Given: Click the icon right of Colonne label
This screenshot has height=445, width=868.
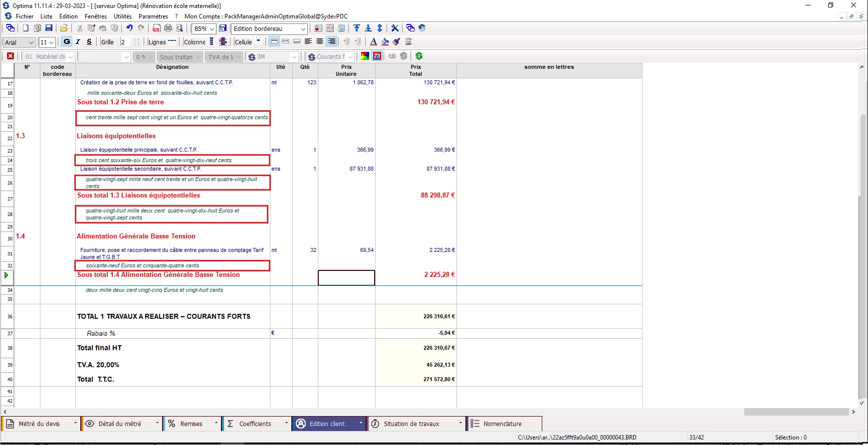Looking at the screenshot, I should coord(212,42).
